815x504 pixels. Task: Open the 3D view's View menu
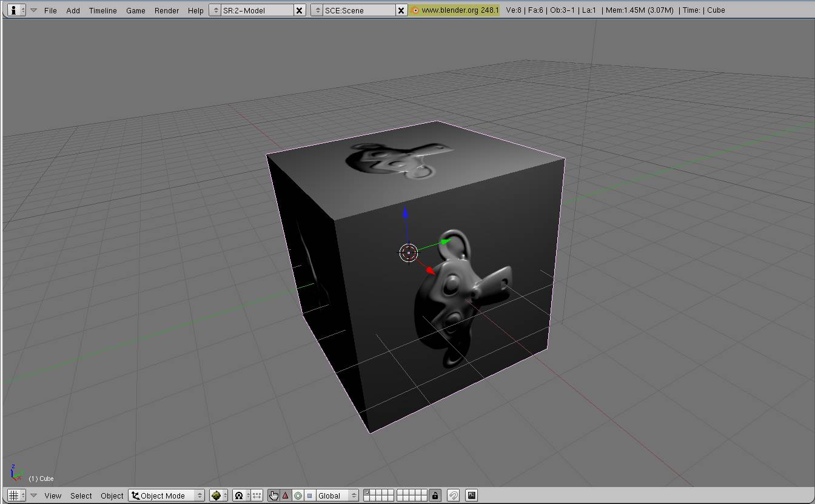tap(53, 496)
